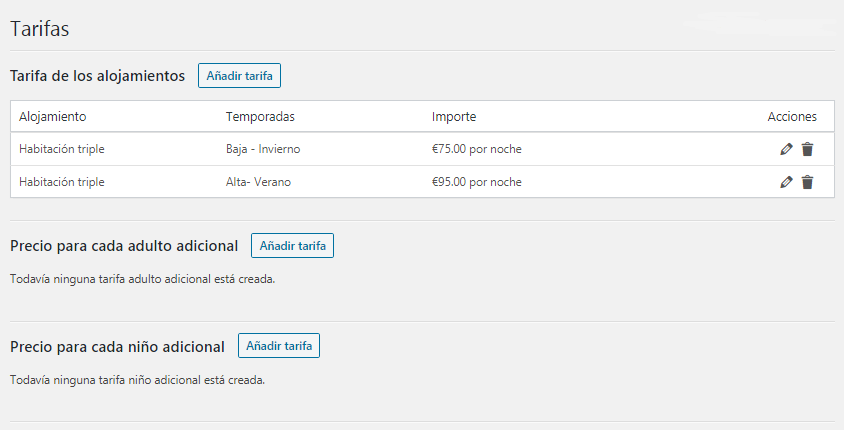Select Habitación triple in the Baja - Invierno row
The width and height of the screenshot is (844, 430).
coord(62,149)
